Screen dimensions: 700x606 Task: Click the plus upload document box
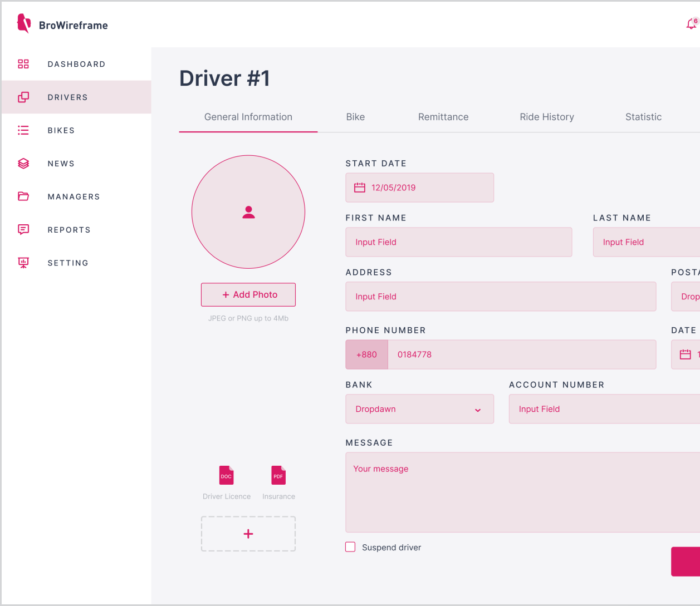click(x=248, y=534)
